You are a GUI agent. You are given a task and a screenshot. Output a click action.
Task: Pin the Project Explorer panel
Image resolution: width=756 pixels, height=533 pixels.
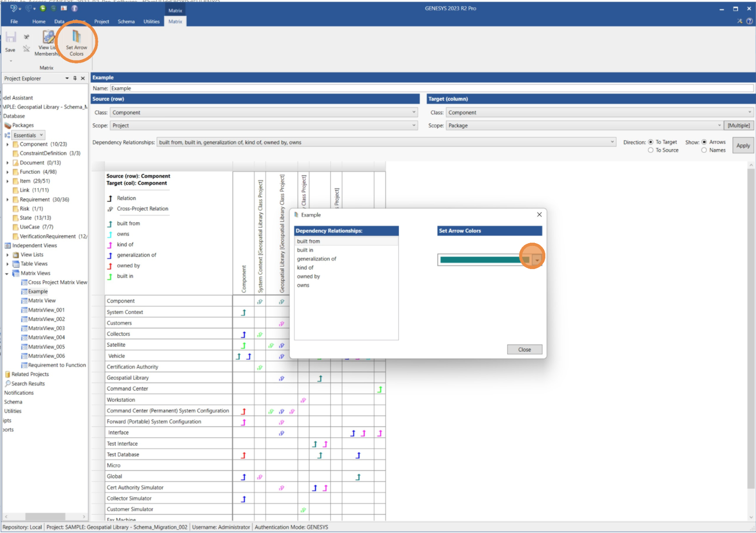[75, 78]
